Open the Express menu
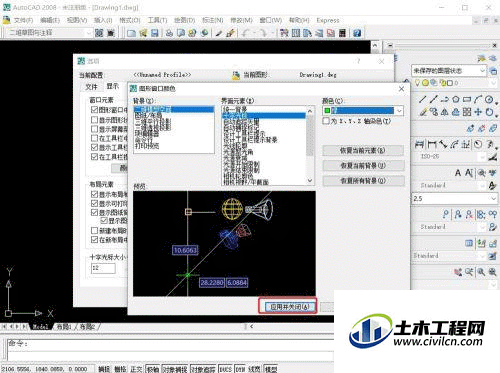Image resolution: width=500 pixels, height=373 pixels. (328, 20)
